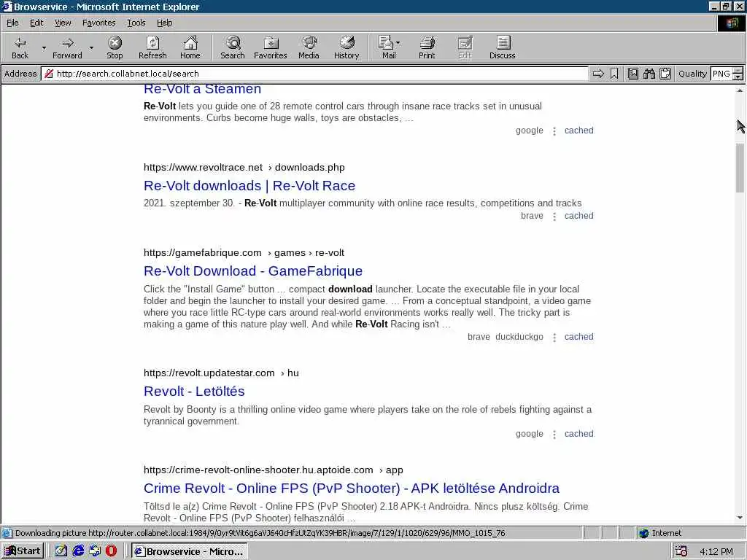
Task: Open cached copy of updatestar result
Action: coord(578,434)
